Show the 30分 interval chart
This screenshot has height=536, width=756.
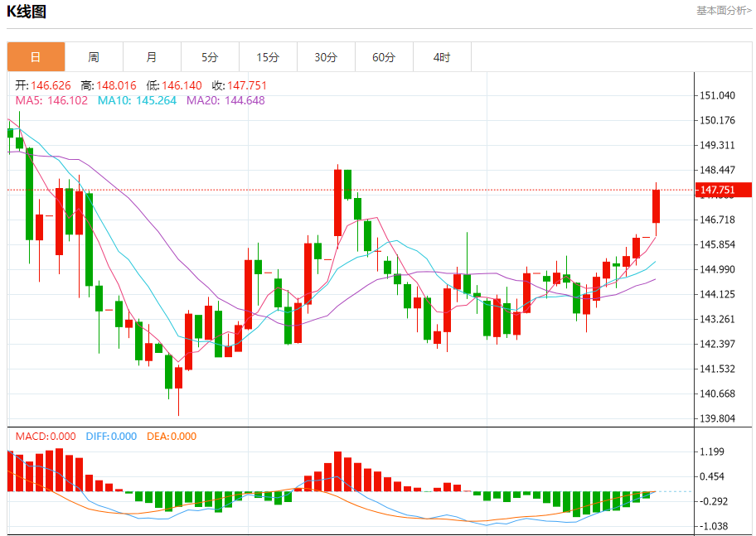pyautogui.click(x=326, y=57)
